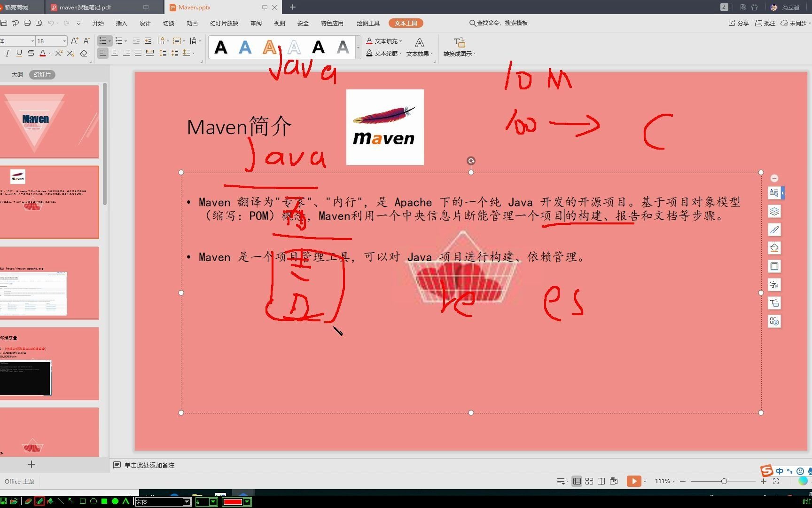
Task: Select green A text tool in annotation bar
Action: 125,501
